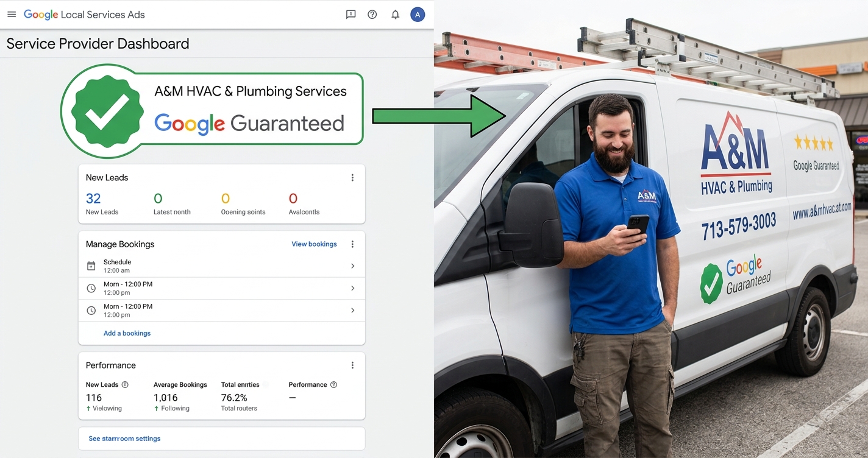The image size is (868, 458).
Task: Open the Help icon in the top bar
Action: click(x=372, y=15)
